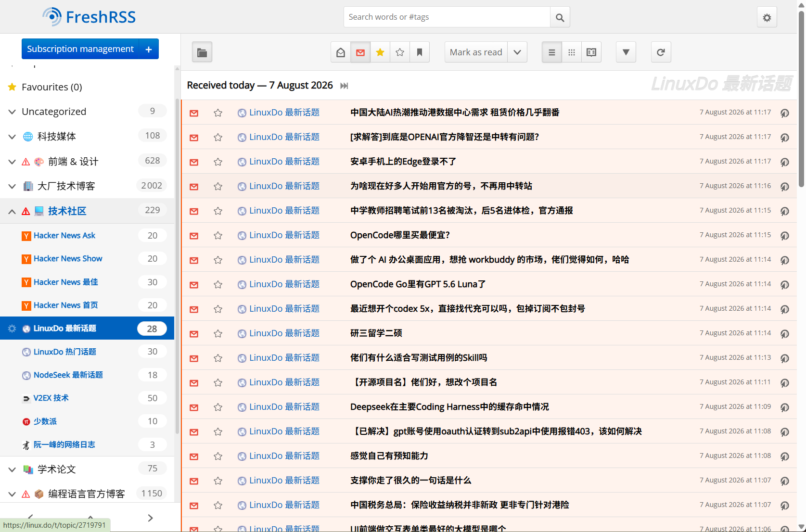806x532 pixels.
Task: Open the Mark as read dropdown arrow
Action: (x=517, y=52)
